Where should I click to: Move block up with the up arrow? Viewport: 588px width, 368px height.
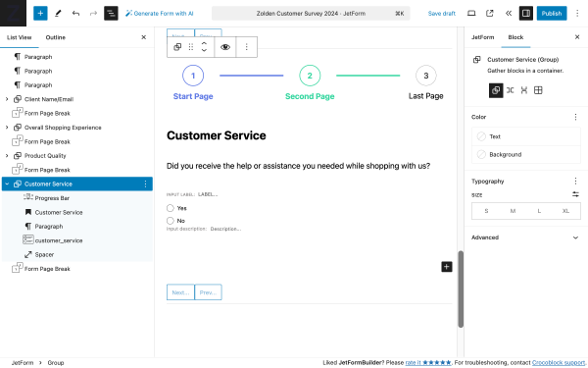coord(204,43)
